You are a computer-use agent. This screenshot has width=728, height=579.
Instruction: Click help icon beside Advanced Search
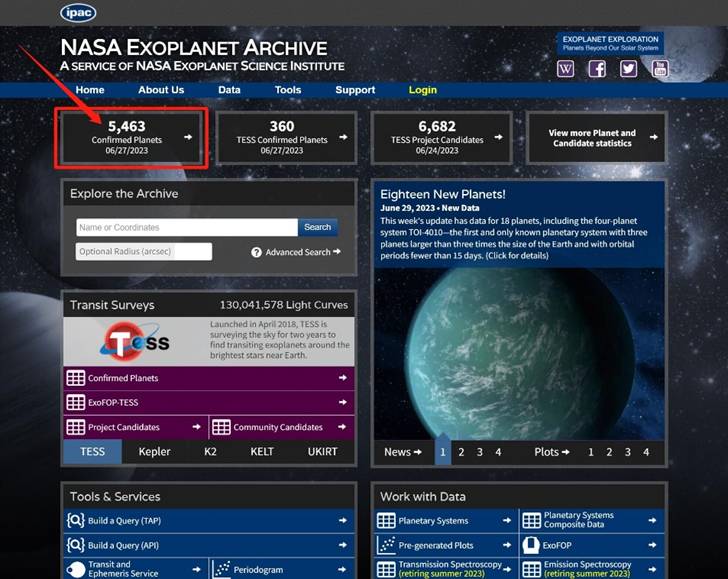pos(257,253)
